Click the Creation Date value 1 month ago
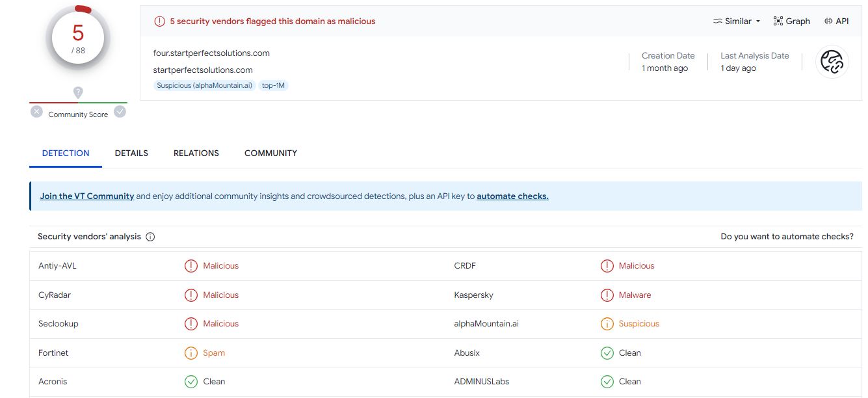 click(664, 68)
